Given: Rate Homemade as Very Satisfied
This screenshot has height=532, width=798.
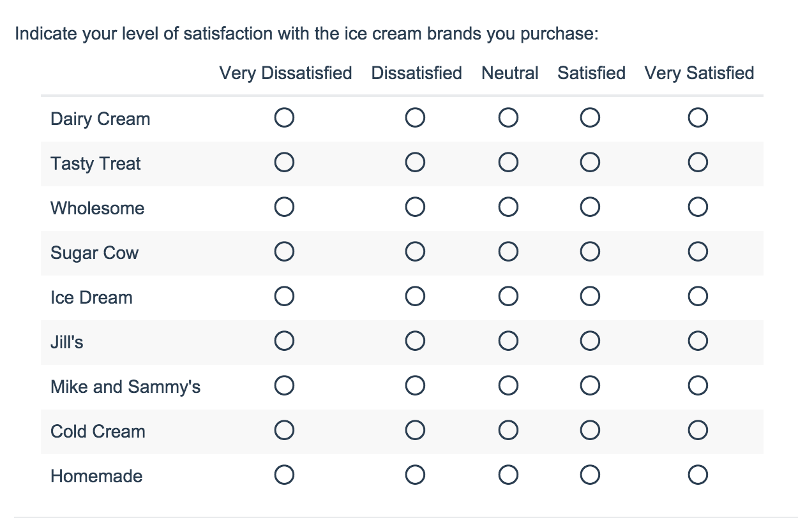Looking at the screenshot, I should pos(698,475).
